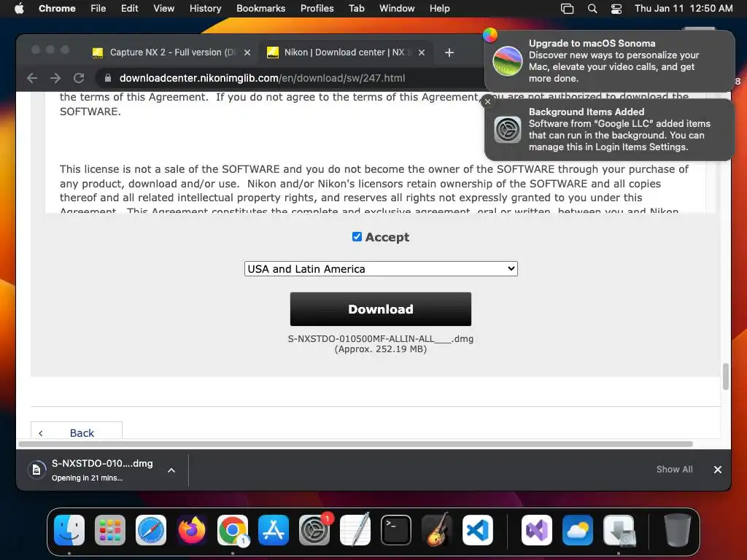Open Visual Studio purple Dock icon
The width and height of the screenshot is (747, 560).
tap(537, 530)
